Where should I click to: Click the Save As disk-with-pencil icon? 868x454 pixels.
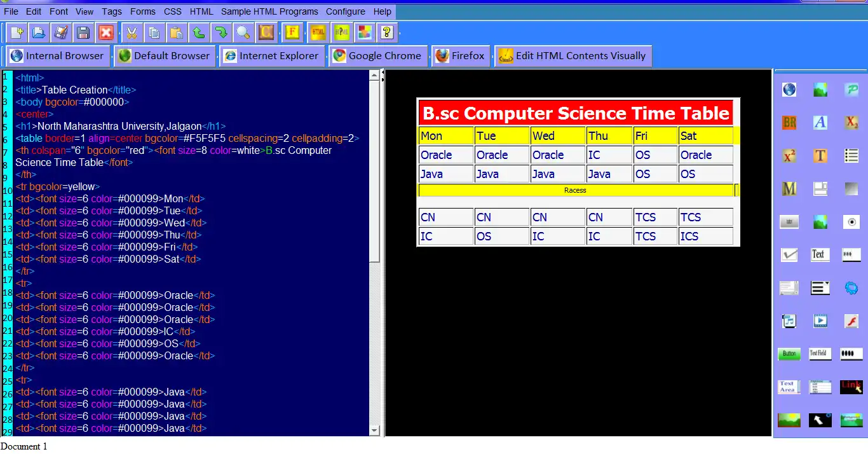61,32
